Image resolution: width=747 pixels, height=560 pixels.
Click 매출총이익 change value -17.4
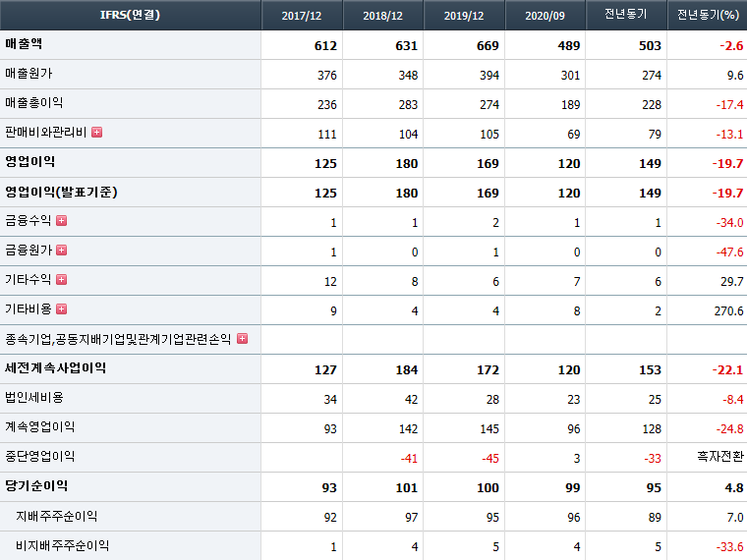(x=729, y=105)
